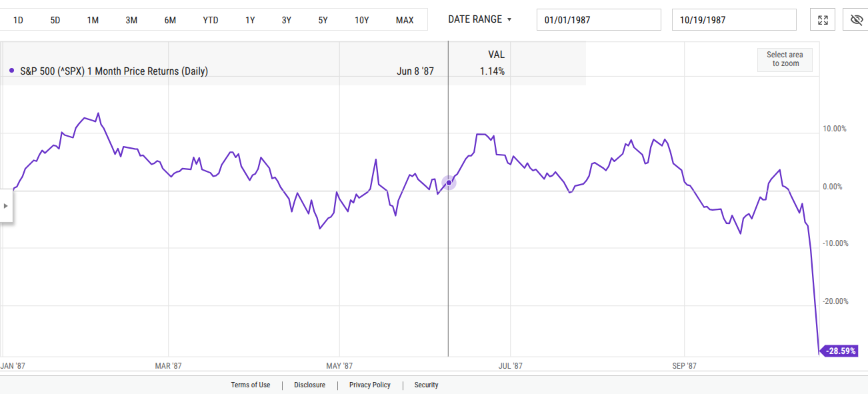This screenshot has width=868, height=394.
Task: Click the S&P 500 1 Month Price Returns label
Action: pos(114,71)
